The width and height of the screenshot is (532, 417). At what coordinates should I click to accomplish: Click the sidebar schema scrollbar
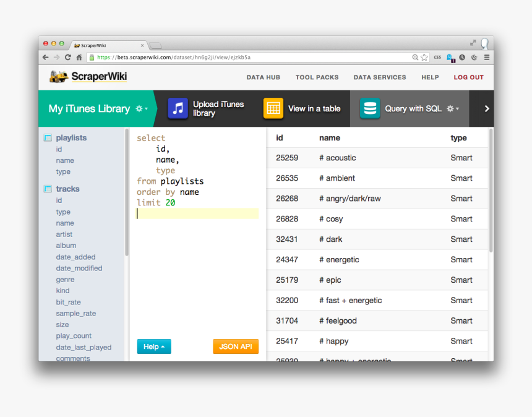point(127,192)
